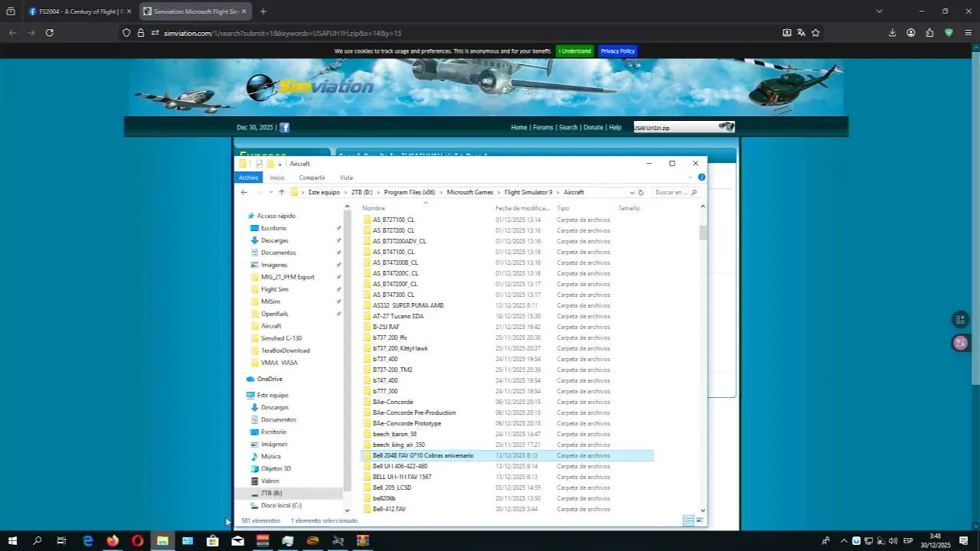Open Edge browser from taskbar
This screenshot has height=551, width=980.
88,541
